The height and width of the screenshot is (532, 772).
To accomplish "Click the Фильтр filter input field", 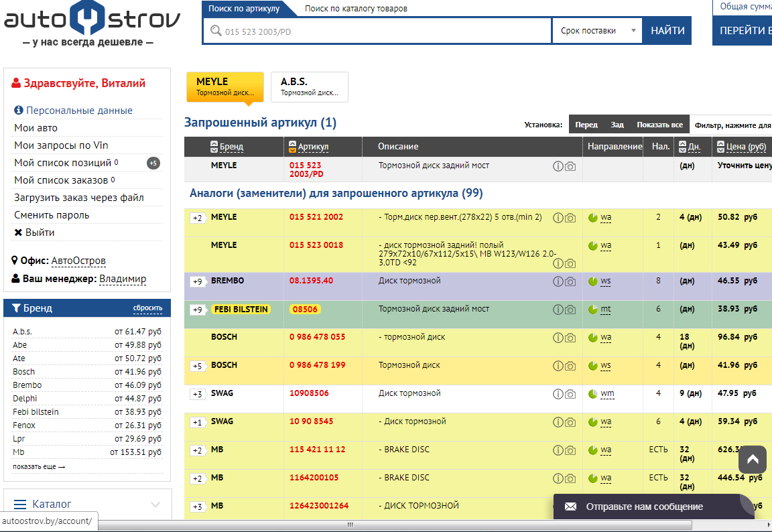I will [730, 125].
